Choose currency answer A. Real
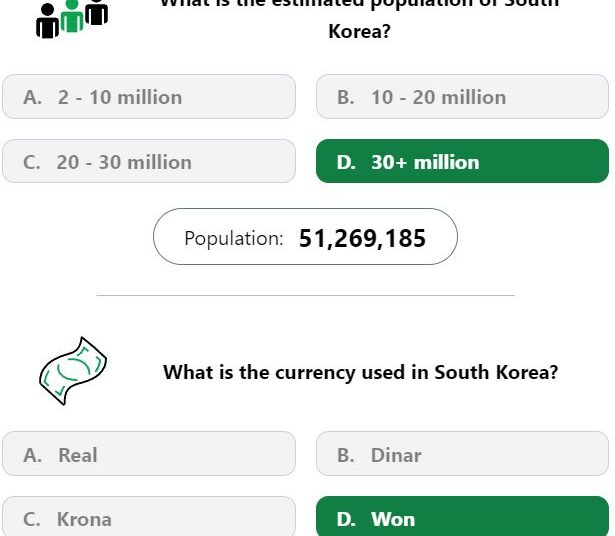615x536 pixels. click(149, 454)
